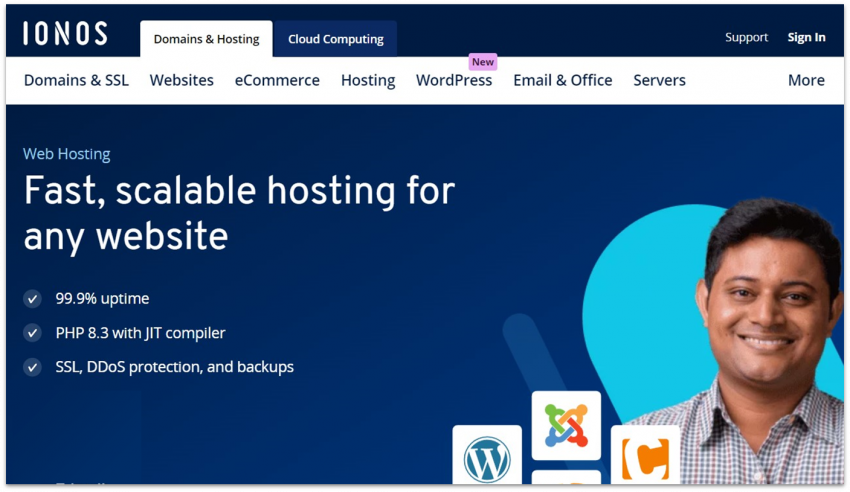
Task: Click the Joomla logo tile
Action: point(566,425)
